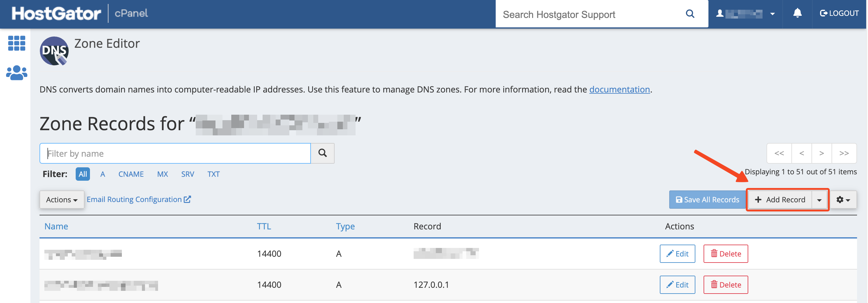Click the Zone Editor page title
Screen dimensions: 868x303
[x=107, y=44]
